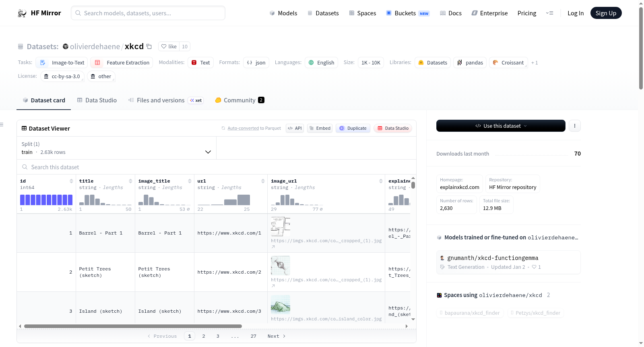The width and height of the screenshot is (644, 347).
Task: Click the HF Mirror logo icon
Action: pyautogui.click(x=22, y=13)
